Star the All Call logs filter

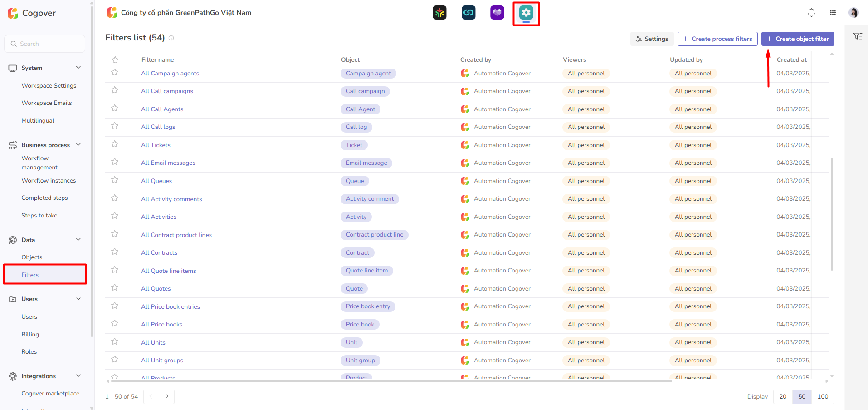coord(115,126)
